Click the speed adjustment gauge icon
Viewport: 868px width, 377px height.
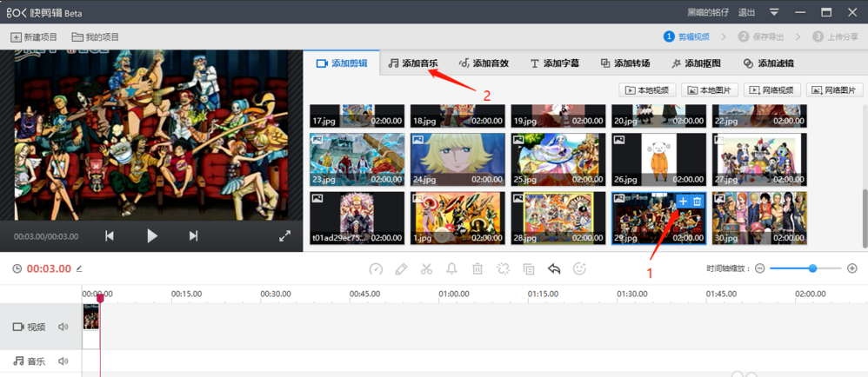tap(376, 269)
